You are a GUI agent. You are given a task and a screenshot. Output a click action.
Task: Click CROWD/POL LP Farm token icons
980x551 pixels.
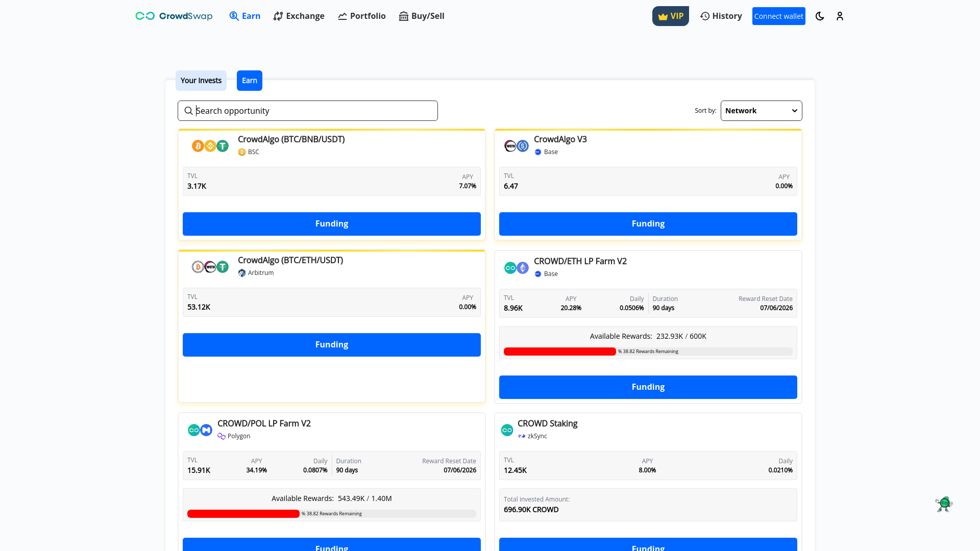(x=200, y=430)
